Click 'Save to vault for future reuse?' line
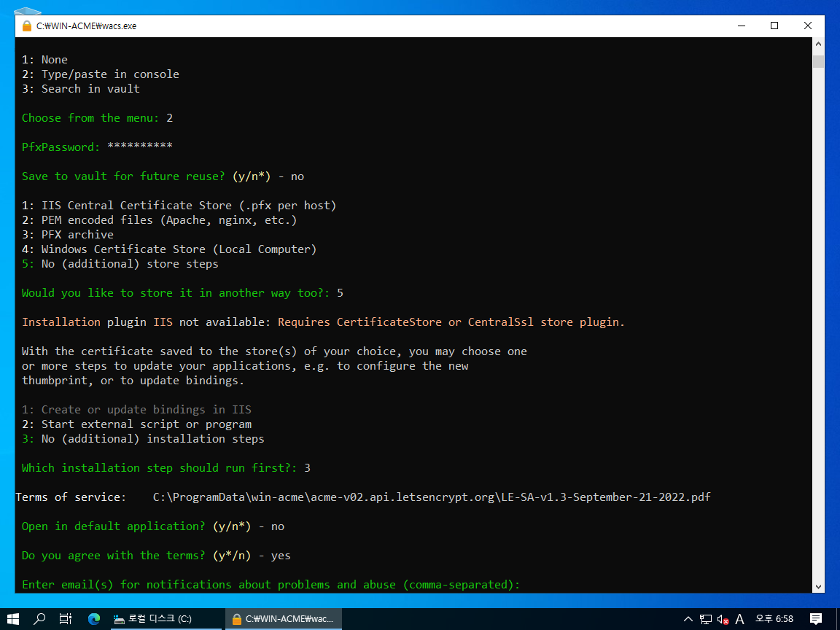The height and width of the screenshot is (630, 840). coord(163,176)
